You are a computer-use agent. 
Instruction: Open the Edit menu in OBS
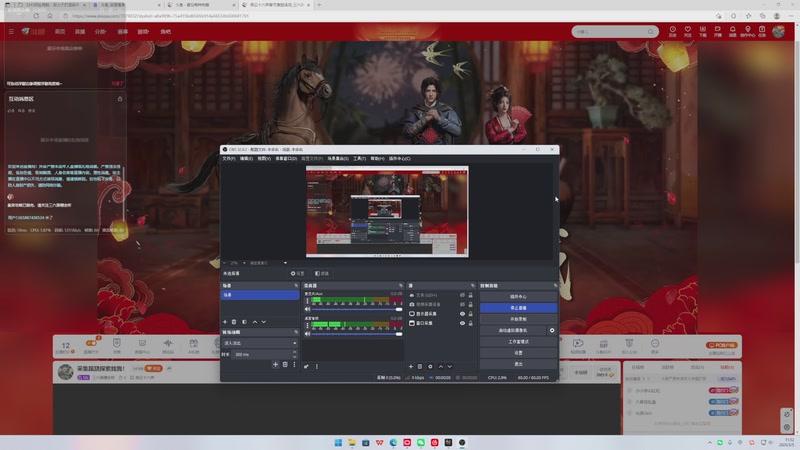[246, 159]
